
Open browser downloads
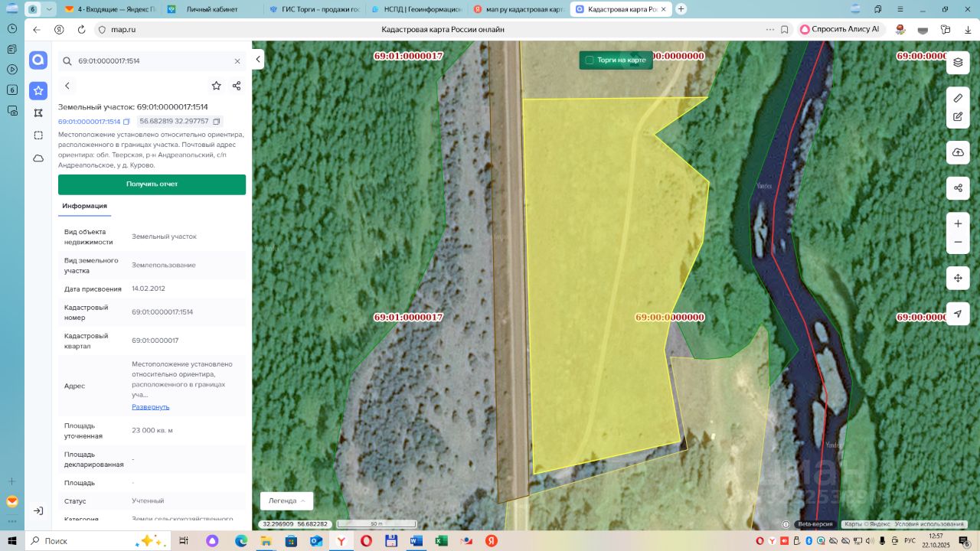pyautogui.click(x=969, y=29)
